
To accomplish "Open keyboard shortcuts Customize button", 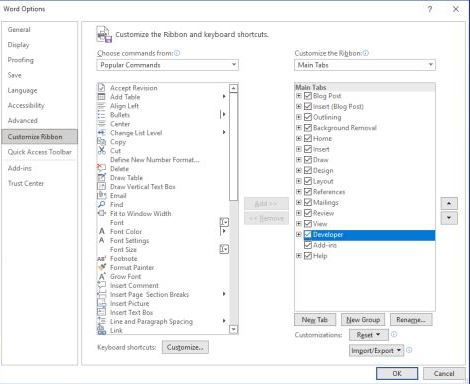I will click(185, 347).
